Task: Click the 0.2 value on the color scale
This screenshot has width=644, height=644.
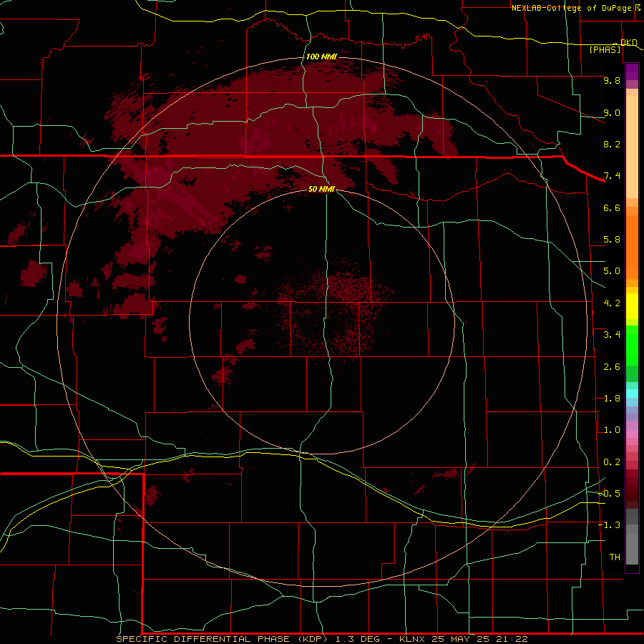Action: click(612, 462)
